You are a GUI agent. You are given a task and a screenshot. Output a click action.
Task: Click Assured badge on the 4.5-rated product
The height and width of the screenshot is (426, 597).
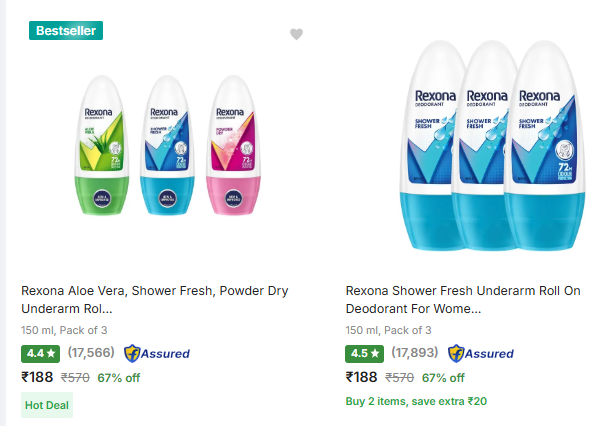pyautogui.click(x=480, y=353)
